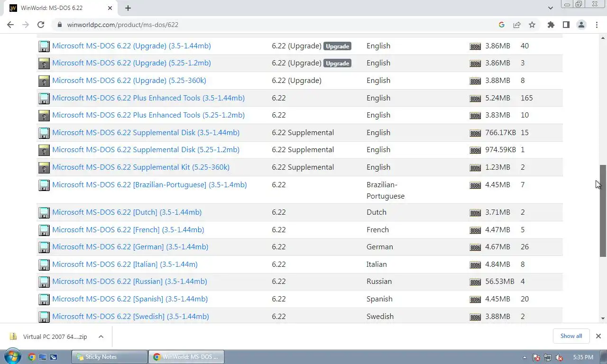Click the floppy icon beside Plus Enhanced Tools (3.5-1.44mb)

44,98
